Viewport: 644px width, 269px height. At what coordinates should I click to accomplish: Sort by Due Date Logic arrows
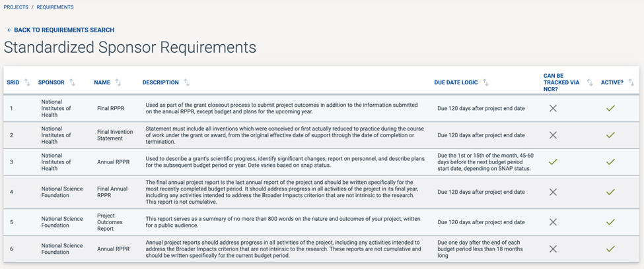pos(485,82)
